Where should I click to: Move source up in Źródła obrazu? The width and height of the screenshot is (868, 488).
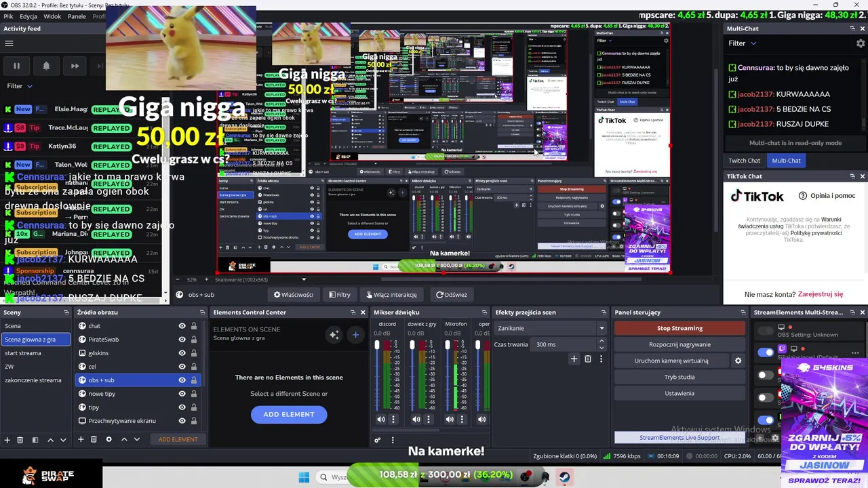pyautogui.click(x=124, y=440)
